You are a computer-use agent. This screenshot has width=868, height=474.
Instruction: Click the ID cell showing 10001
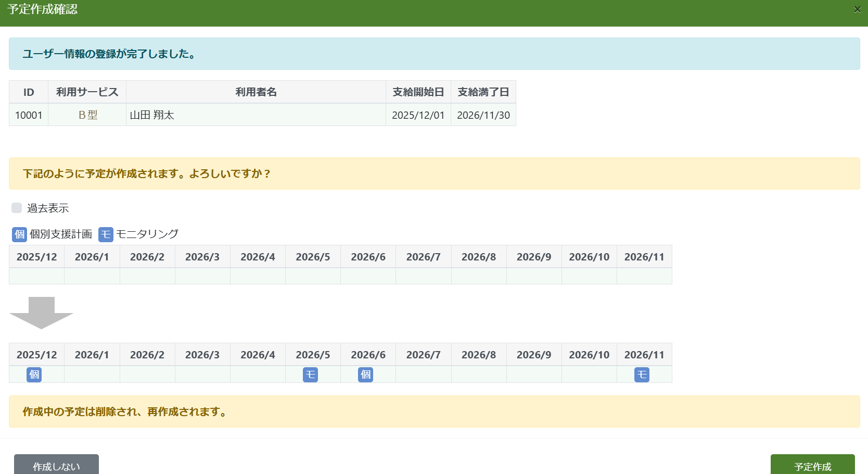coord(29,115)
